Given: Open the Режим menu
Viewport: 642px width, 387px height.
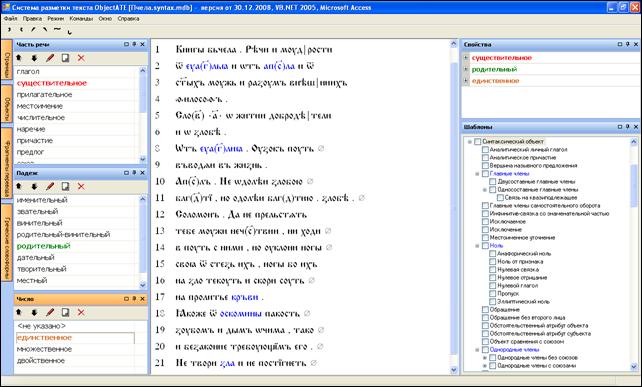Looking at the screenshot, I should coord(55,19).
